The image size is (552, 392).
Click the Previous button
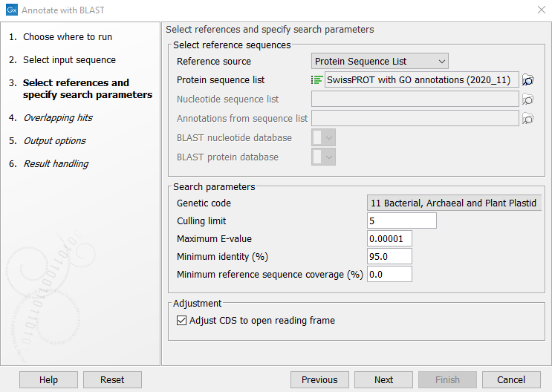319,379
